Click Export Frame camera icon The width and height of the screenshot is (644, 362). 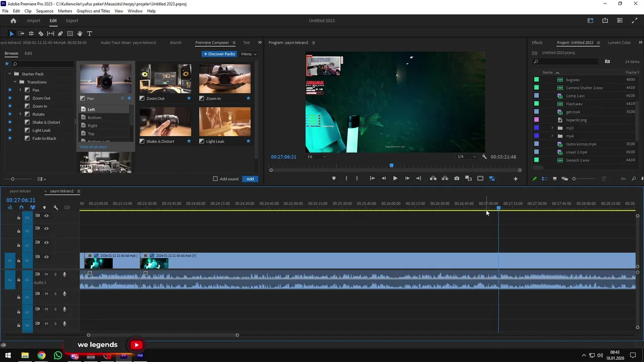tap(457, 178)
